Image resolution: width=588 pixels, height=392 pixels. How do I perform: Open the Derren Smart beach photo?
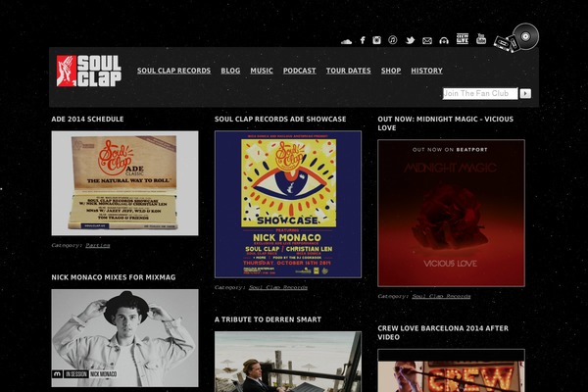(288, 362)
